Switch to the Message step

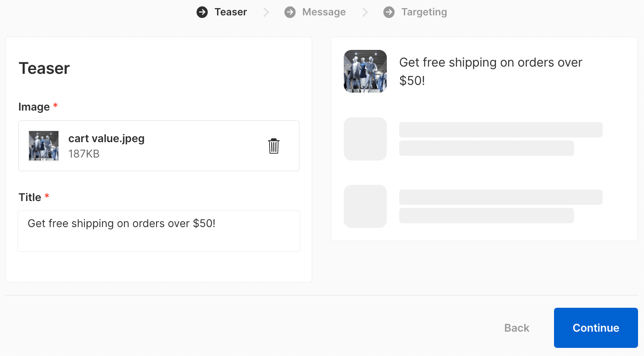tap(324, 12)
